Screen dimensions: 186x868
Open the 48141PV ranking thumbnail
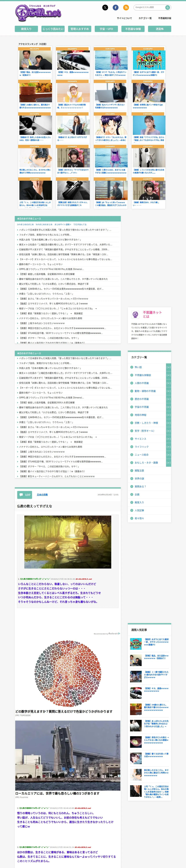point(36,60)
